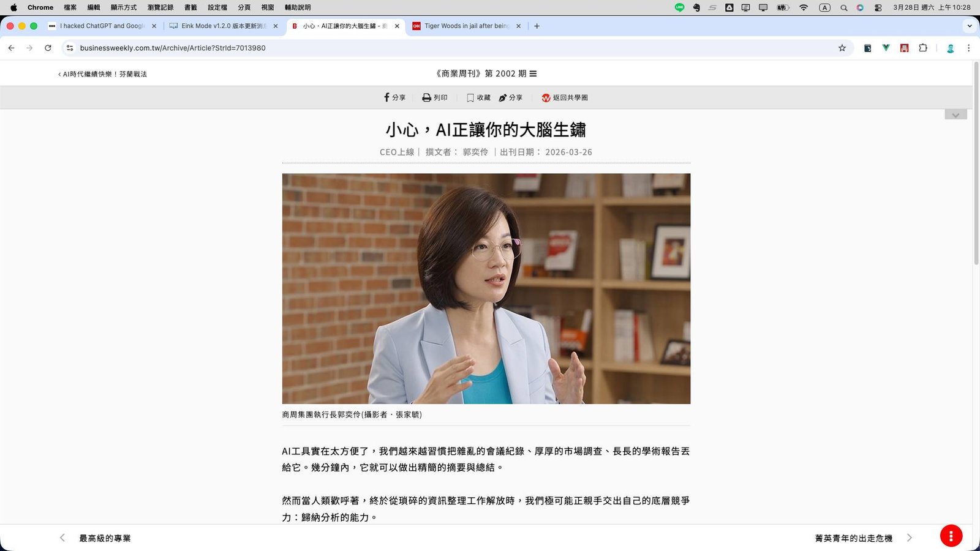Collapse the article header with the chevron
980x551 pixels.
(x=956, y=114)
